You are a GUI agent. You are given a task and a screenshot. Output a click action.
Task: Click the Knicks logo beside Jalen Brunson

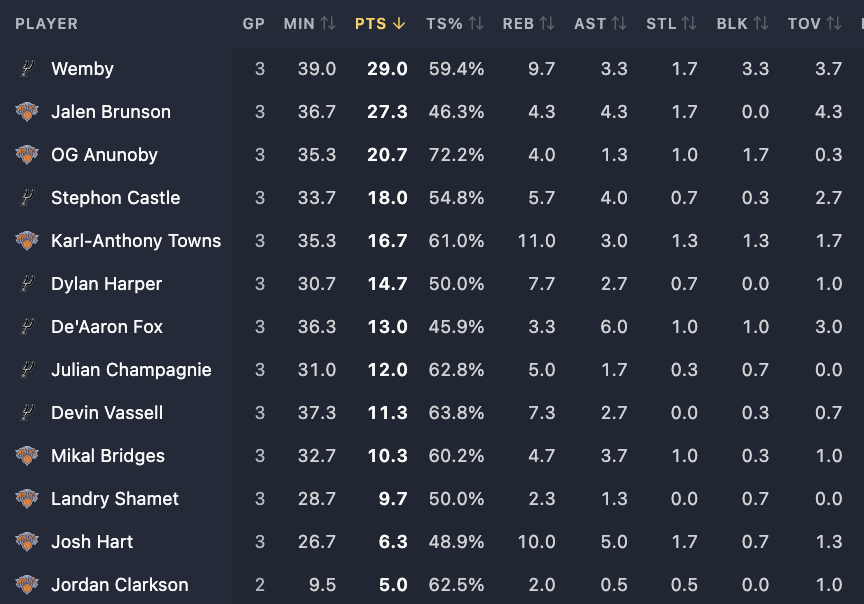(27, 112)
